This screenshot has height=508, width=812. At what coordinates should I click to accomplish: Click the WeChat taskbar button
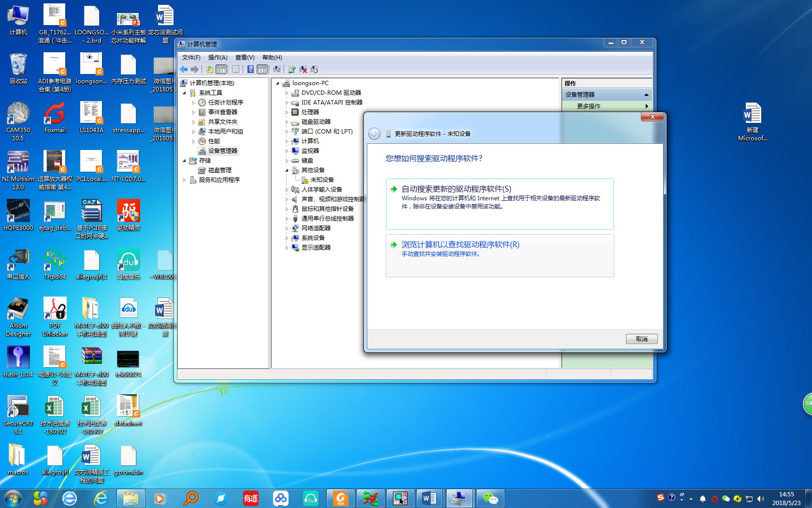click(x=491, y=498)
